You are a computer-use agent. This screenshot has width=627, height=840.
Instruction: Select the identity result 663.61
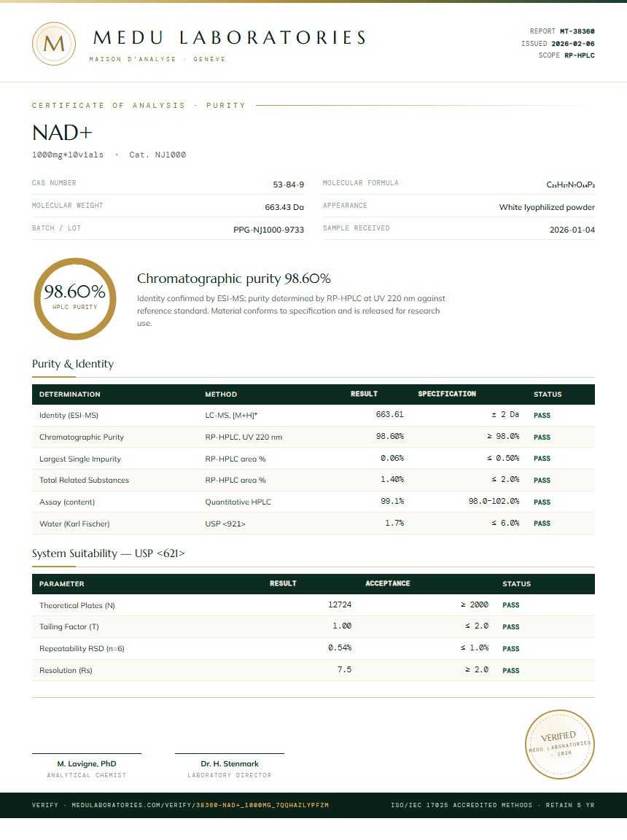[x=390, y=415]
